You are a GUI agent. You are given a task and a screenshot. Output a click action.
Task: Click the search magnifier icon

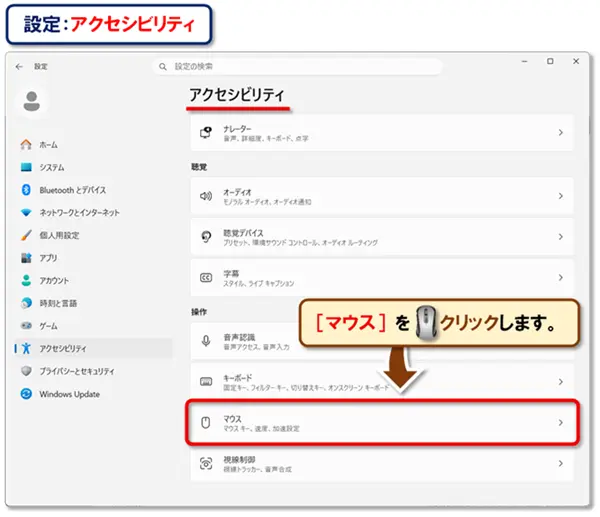point(163,67)
